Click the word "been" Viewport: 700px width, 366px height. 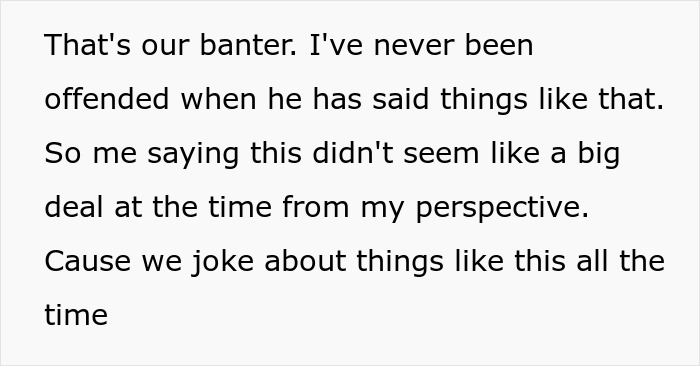pyautogui.click(x=499, y=45)
